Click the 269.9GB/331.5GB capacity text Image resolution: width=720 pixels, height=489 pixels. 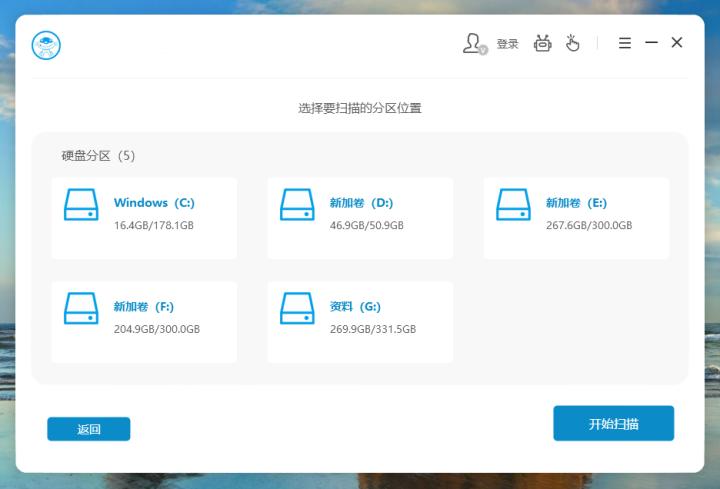click(373, 329)
